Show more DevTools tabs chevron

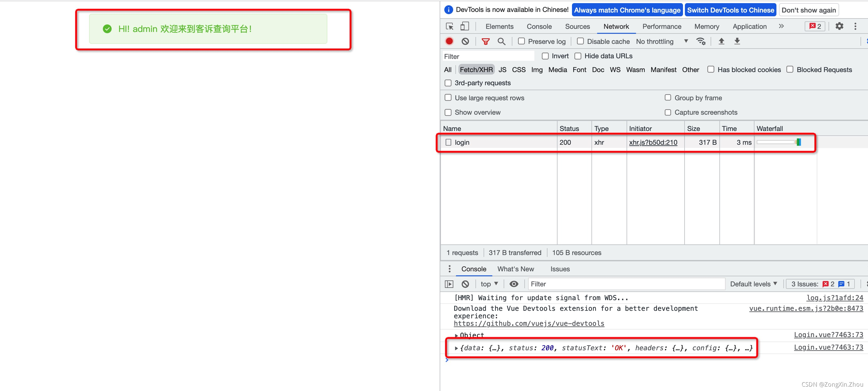(x=781, y=26)
